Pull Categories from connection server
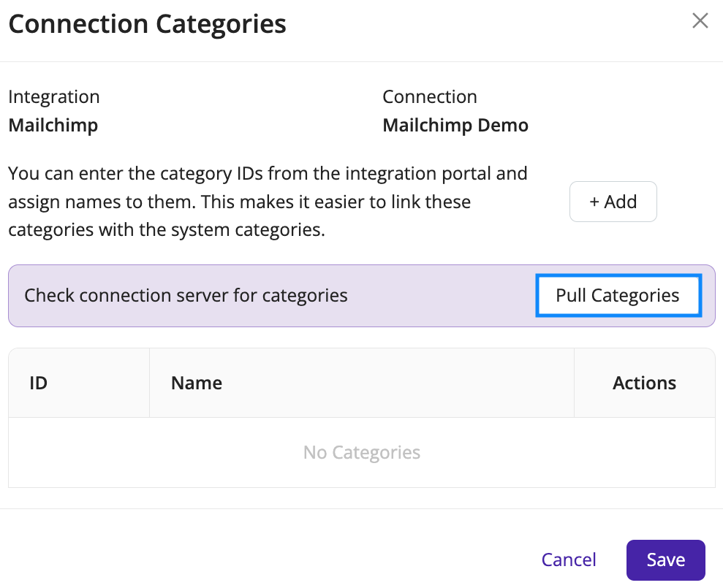 tap(618, 295)
